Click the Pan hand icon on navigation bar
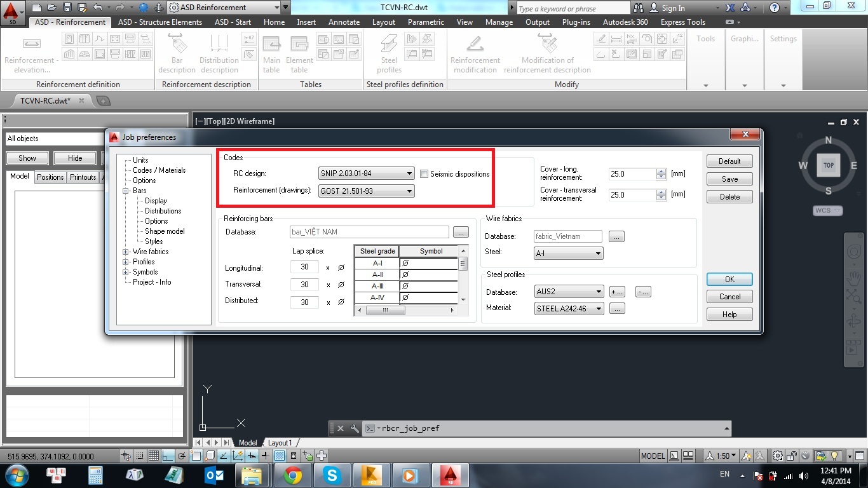Screen dimensions: 868x488 853,277
